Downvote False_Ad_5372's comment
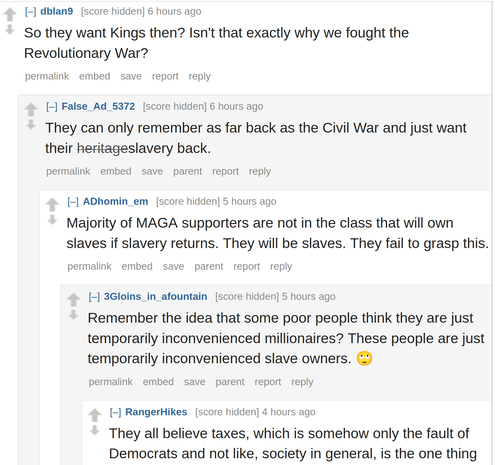The image size is (495, 465). [31, 125]
